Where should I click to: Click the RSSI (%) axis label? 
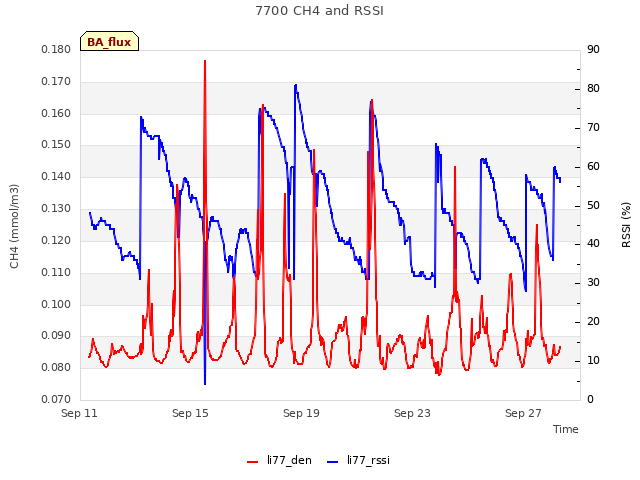point(626,225)
